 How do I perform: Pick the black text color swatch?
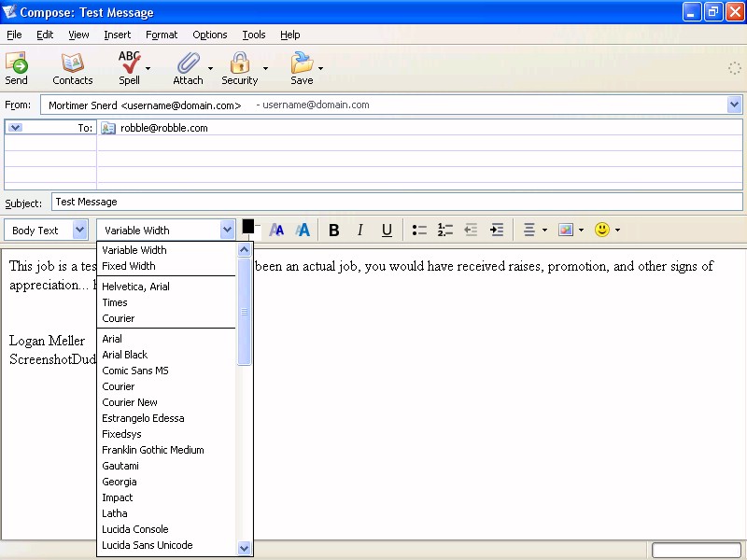247,226
